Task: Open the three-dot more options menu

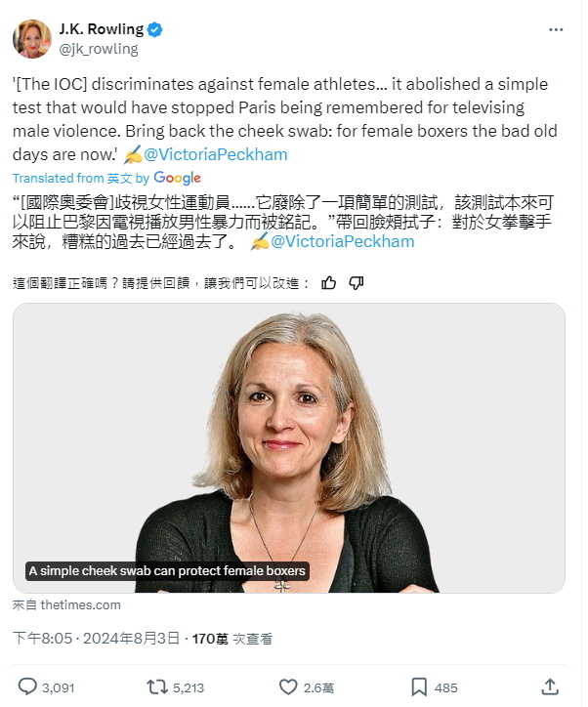Action: tap(556, 29)
